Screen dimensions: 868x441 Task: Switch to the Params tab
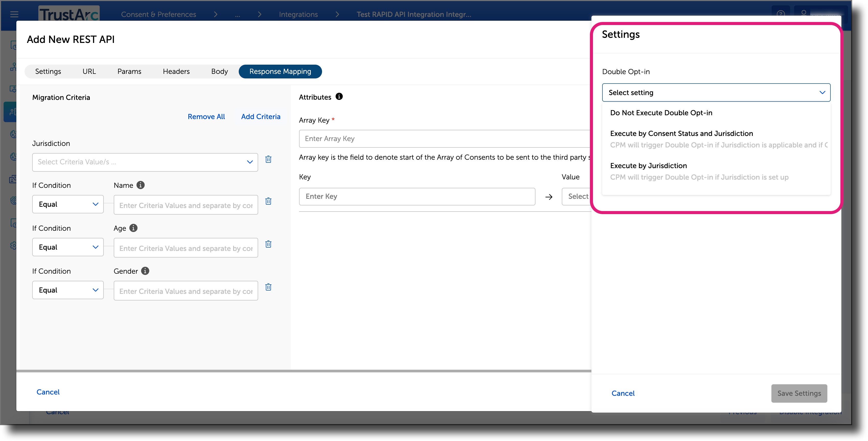click(x=129, y=72)
